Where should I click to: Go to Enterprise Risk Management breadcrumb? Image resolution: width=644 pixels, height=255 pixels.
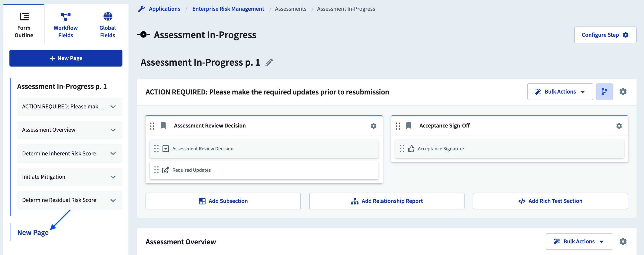pos(228,9)
